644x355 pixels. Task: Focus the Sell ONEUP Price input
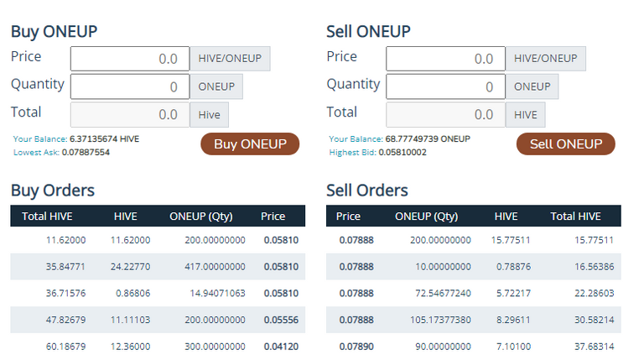[x=445, y=59]
